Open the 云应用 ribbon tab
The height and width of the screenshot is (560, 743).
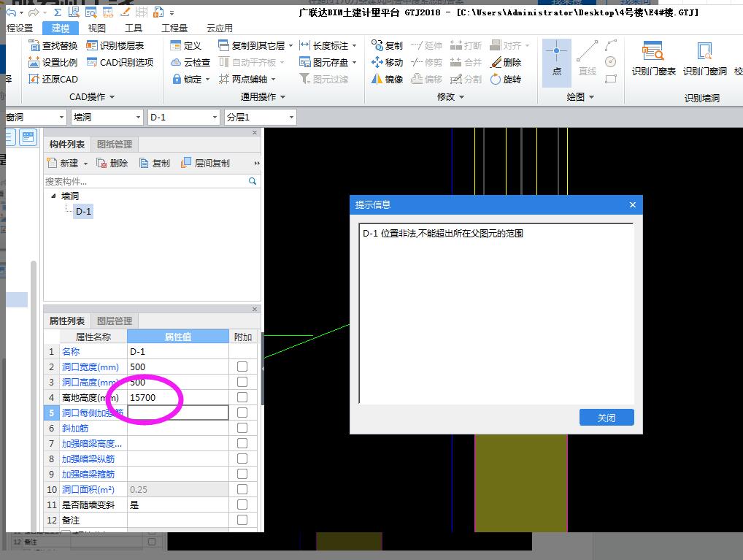(x=220, y=28)
